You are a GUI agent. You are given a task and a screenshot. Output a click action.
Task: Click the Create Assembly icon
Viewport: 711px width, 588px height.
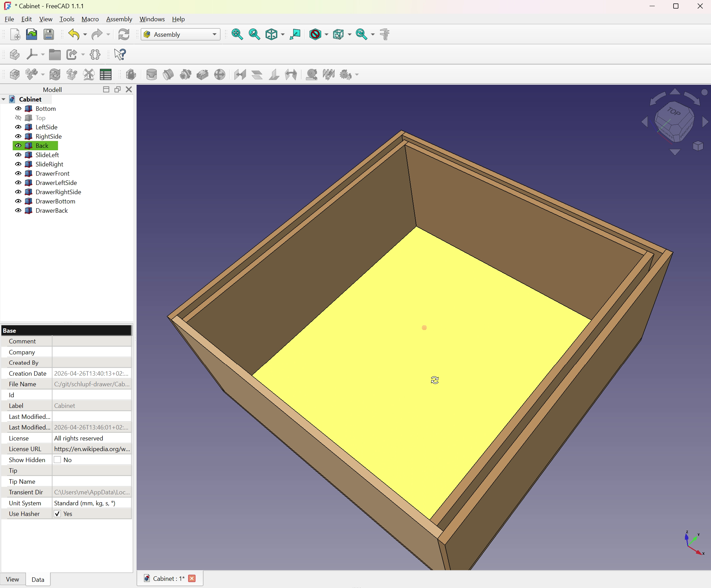tap(15, 74)
